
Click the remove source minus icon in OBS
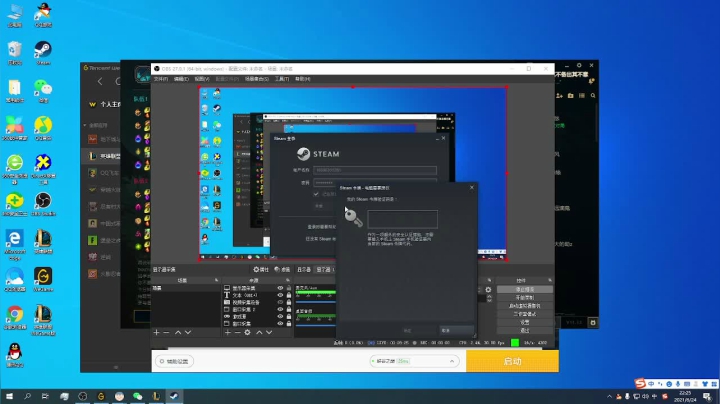[x=237, y=332]
